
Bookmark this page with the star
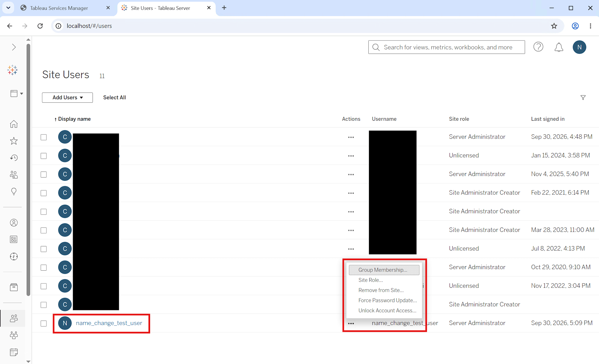coord(554,26)
